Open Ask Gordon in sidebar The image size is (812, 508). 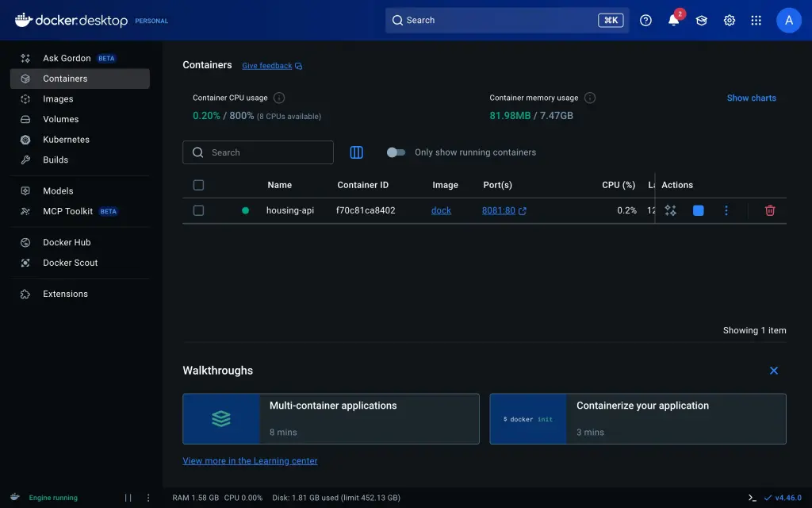[x=80, y=58]
